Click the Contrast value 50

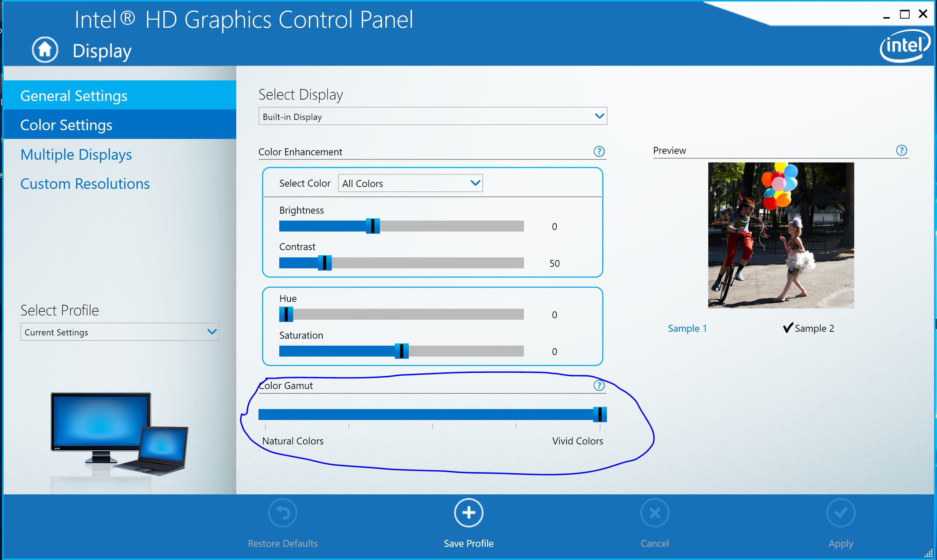(554, 263)
